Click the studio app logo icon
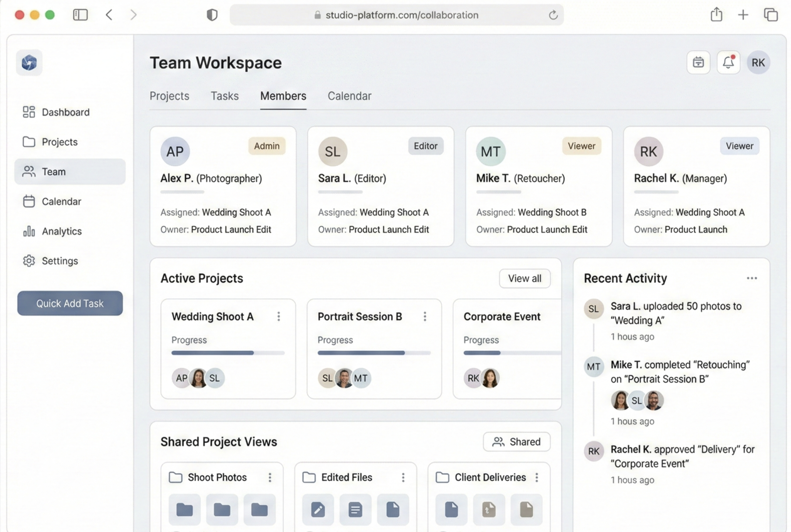 29,63
